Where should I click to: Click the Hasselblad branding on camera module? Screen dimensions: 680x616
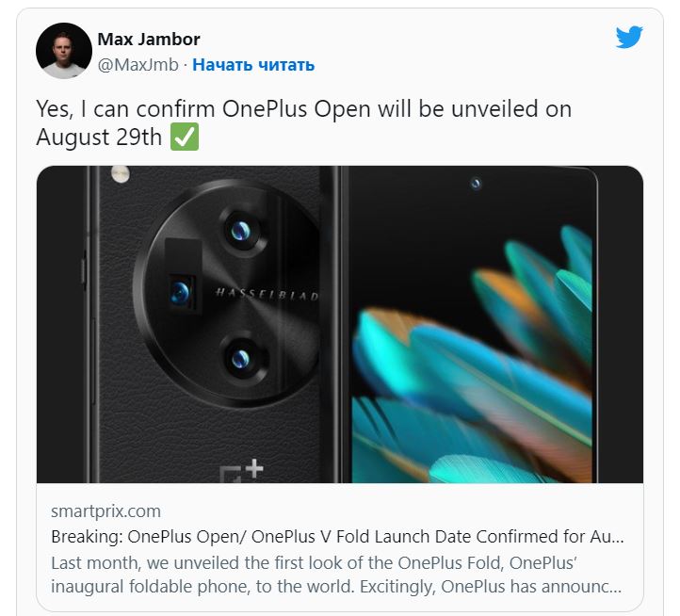[x=267, y=294]
